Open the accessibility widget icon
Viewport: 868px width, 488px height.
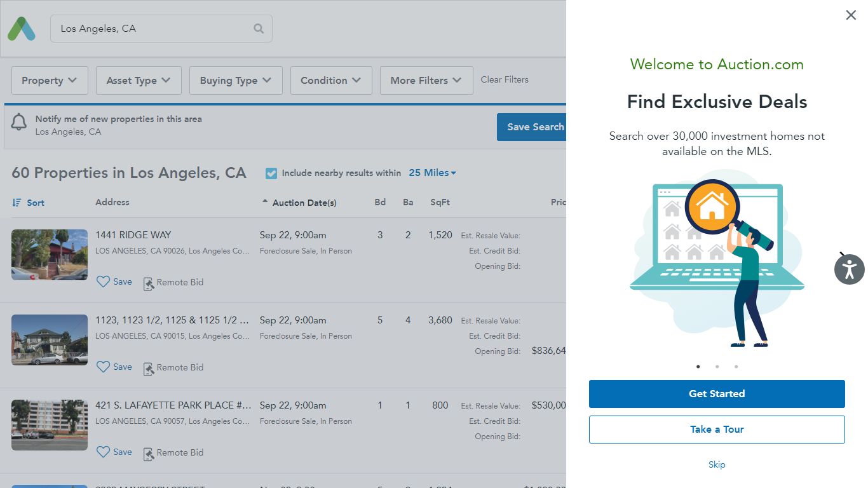(850, 269)
